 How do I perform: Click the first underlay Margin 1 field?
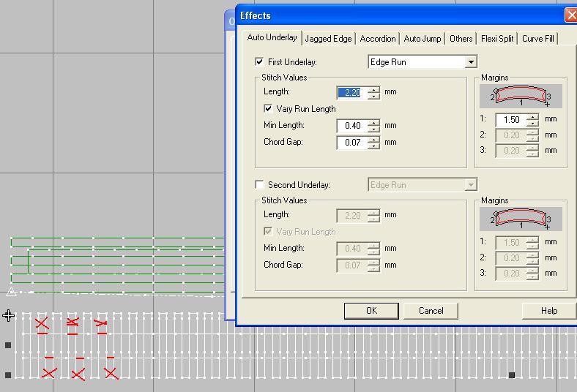point(511,120)
